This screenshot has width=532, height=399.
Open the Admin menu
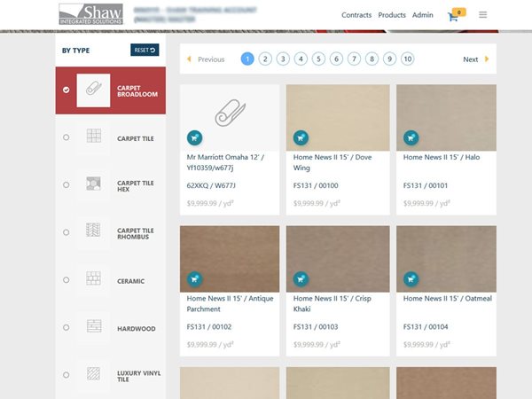tap(423, 15)
